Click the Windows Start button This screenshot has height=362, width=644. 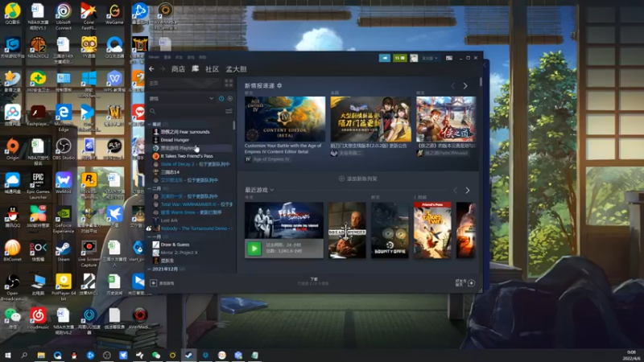[x=7, y=355]
